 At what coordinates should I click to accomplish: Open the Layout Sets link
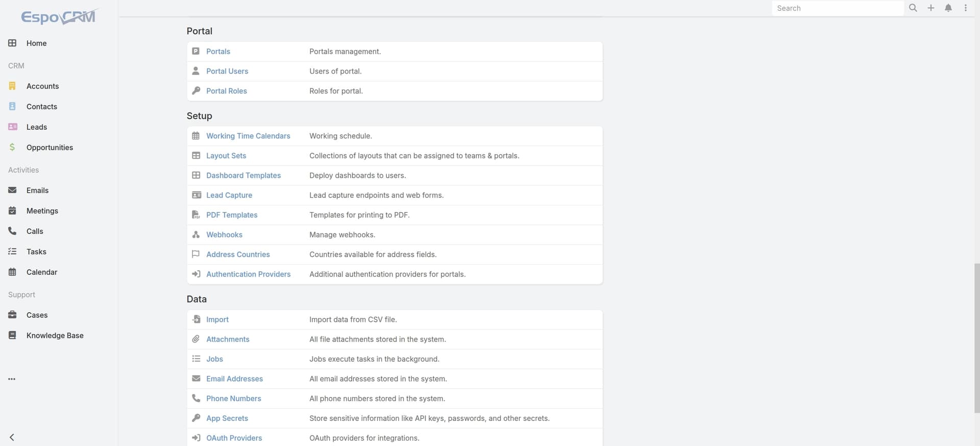[226, 156]
